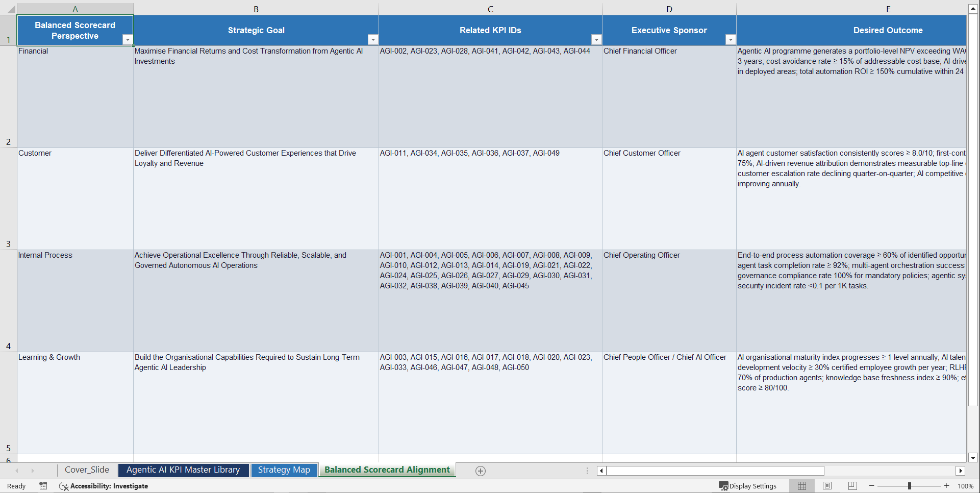Click the sheet tab bar resize handle dots
The width and height of the screenshot is (980, 493).
pyautogui.click(x=587, y=471)
